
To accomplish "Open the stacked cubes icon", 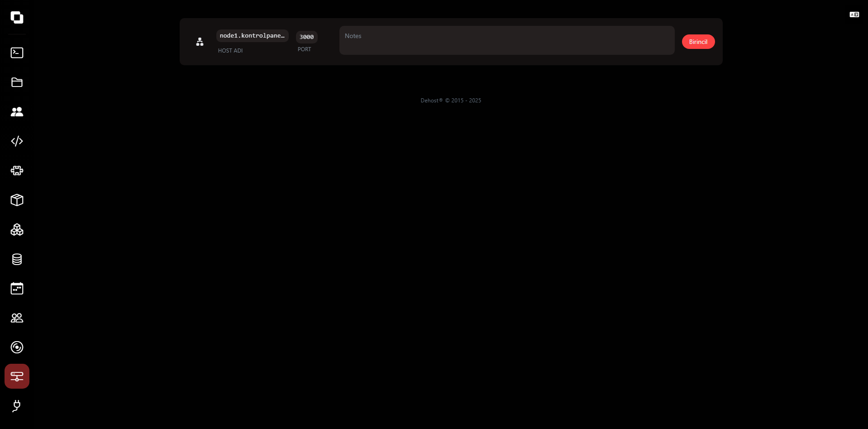I will click(x=17, y=230).
